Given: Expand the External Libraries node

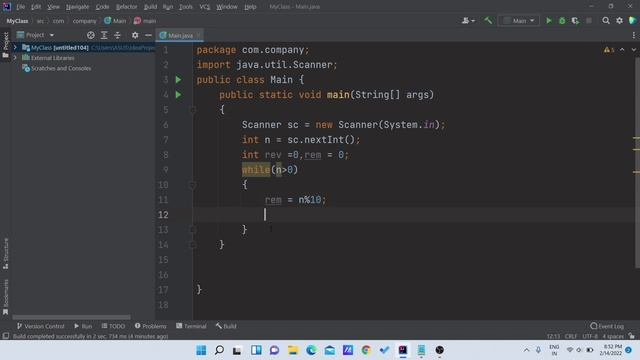Looking at the screenshot, I should click(15, 58).
